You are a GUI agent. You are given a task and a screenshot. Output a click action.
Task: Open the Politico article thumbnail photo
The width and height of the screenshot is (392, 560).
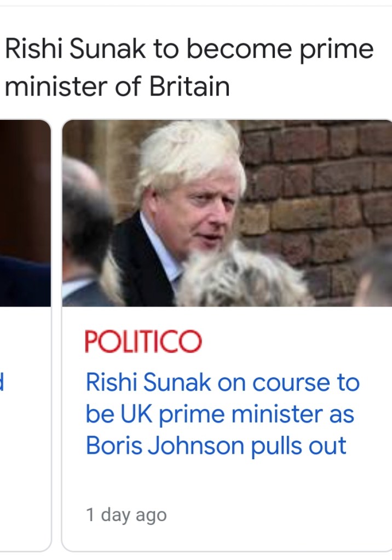click(x=227, y=213)
